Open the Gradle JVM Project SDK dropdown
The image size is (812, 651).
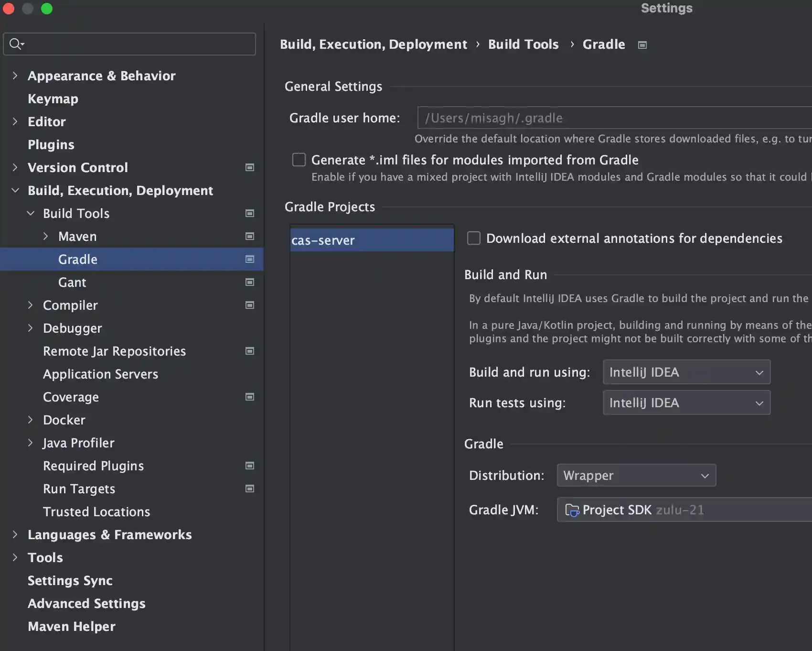click(684, 510)
